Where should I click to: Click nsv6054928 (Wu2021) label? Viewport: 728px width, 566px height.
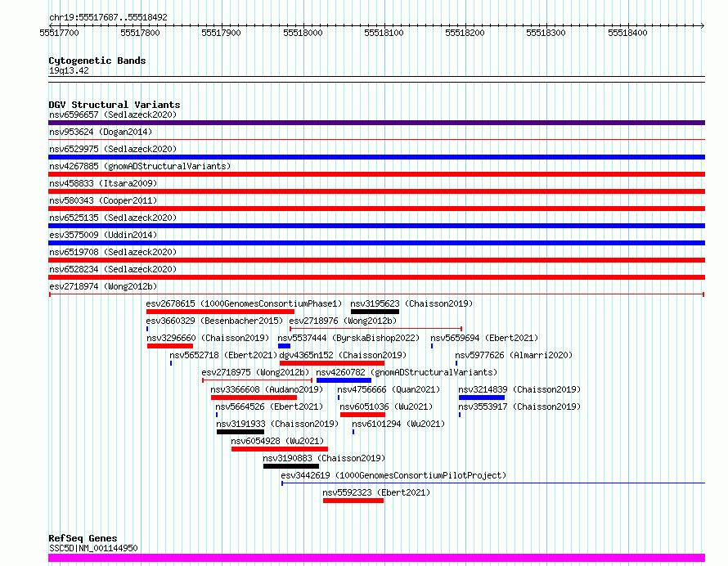point(277,441)
